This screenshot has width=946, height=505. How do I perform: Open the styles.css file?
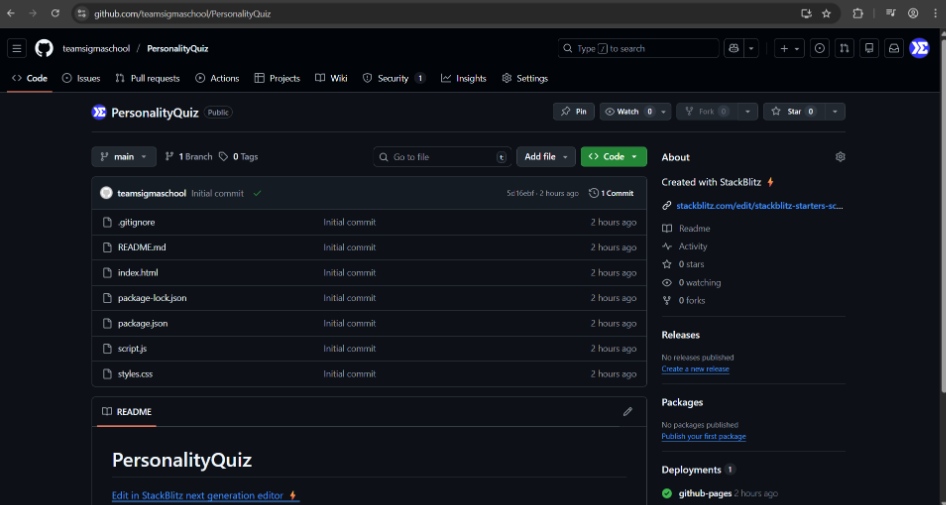click(135, 374)
